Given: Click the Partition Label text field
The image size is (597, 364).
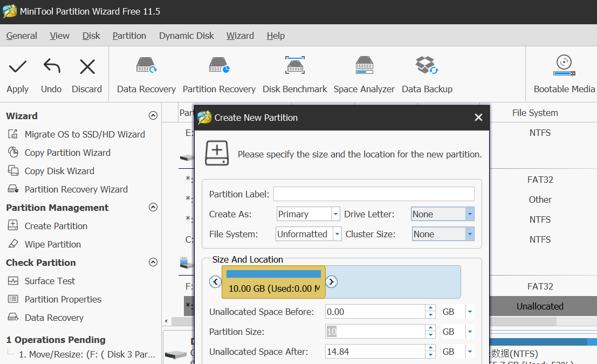Looking at the screenshot, I should point(374,194).
